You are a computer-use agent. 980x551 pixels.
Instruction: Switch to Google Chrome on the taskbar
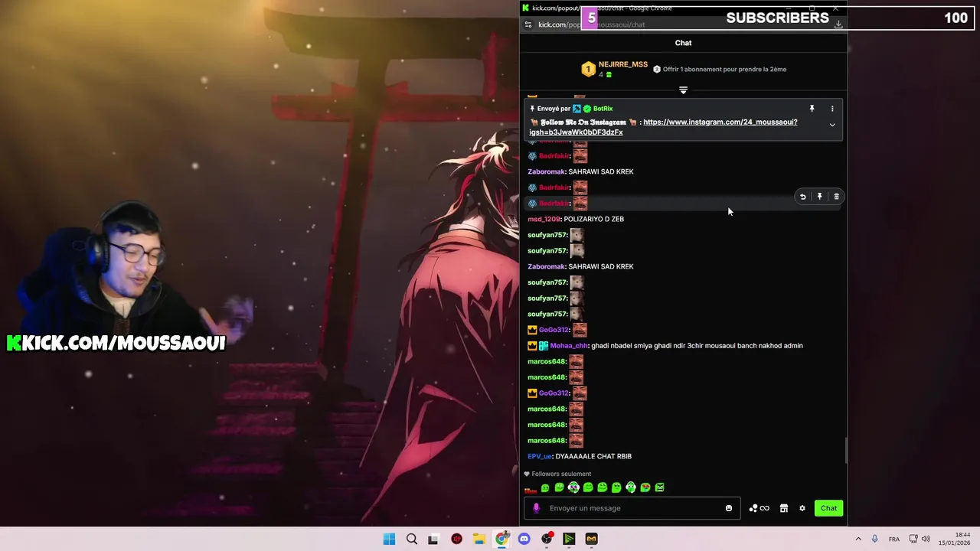tap(501, 539)
